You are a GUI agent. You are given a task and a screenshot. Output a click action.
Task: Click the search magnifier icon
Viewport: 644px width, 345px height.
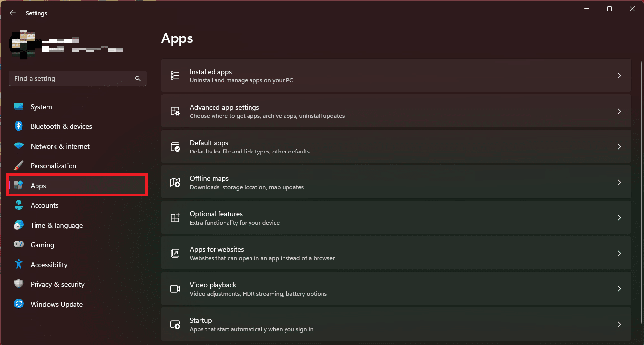[x=138, y=78]
